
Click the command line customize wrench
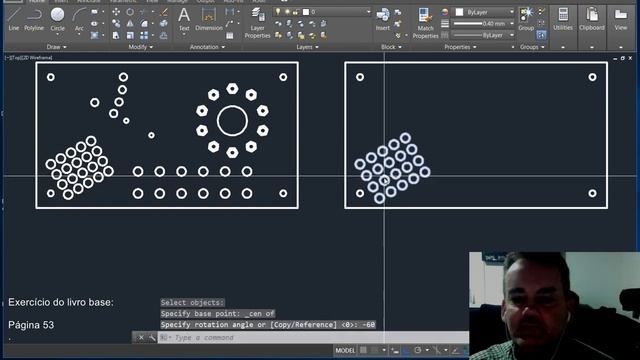pyautogui.click(x=152, y=338)
